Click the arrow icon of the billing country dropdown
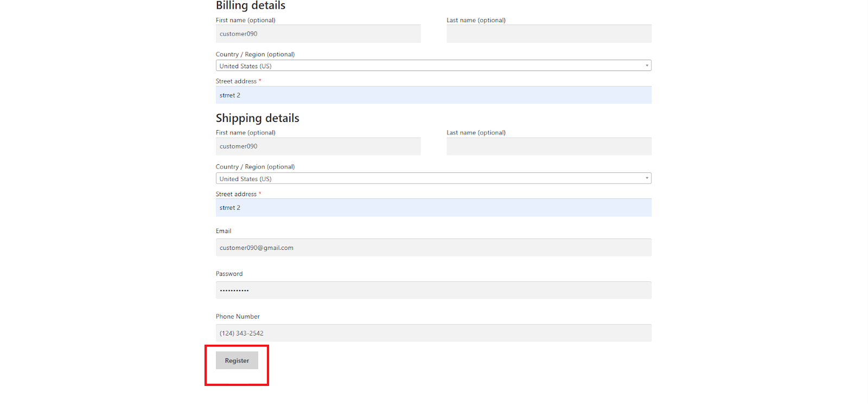Screen dimensions: 868x406 pyautogui.click(x=647, y=66)
